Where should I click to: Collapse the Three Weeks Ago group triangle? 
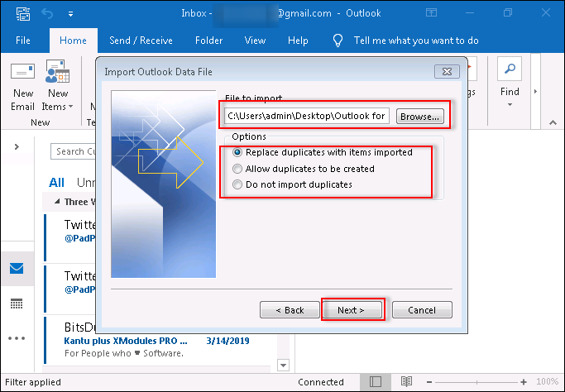pyautogui.click(x=57, y=202)
